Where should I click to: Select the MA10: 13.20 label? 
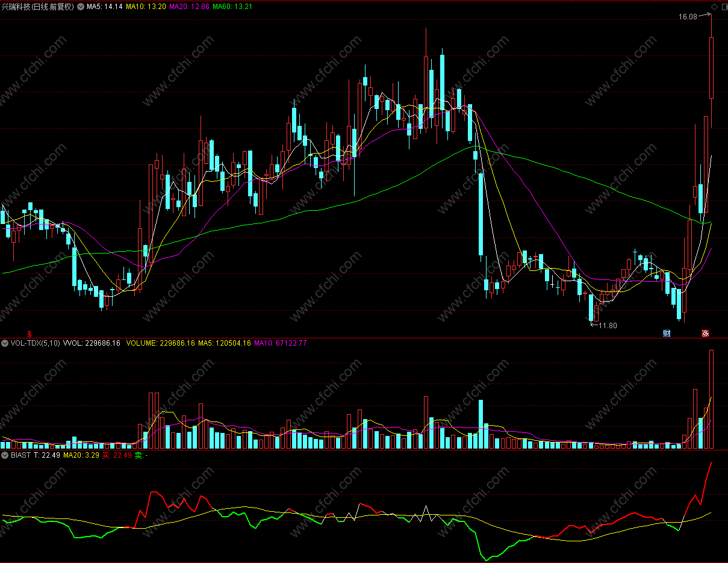(x=146, y=7)
